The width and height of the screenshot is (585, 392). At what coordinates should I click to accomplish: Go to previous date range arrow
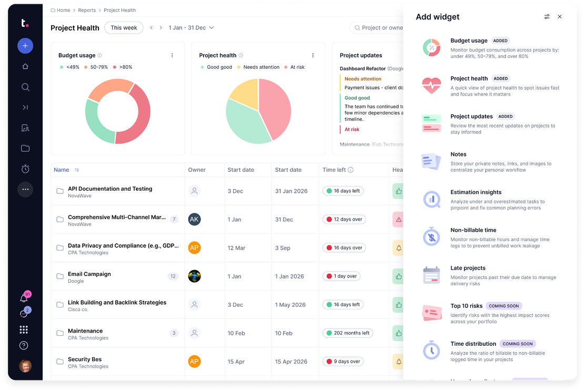pos(152,27)
